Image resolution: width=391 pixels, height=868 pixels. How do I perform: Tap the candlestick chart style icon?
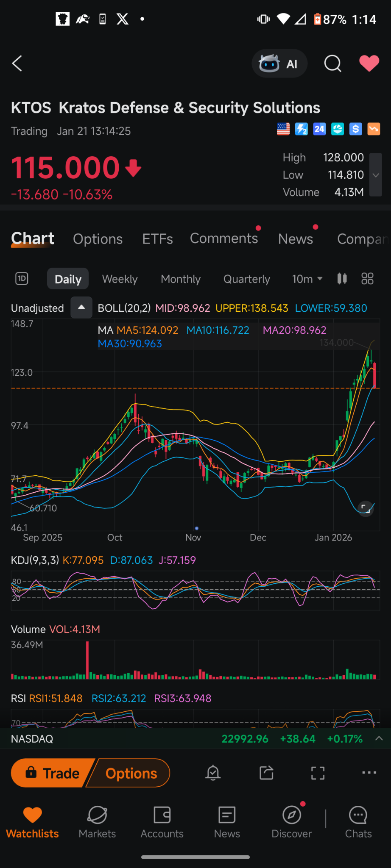pyautogui.click(x=342, y=279)
